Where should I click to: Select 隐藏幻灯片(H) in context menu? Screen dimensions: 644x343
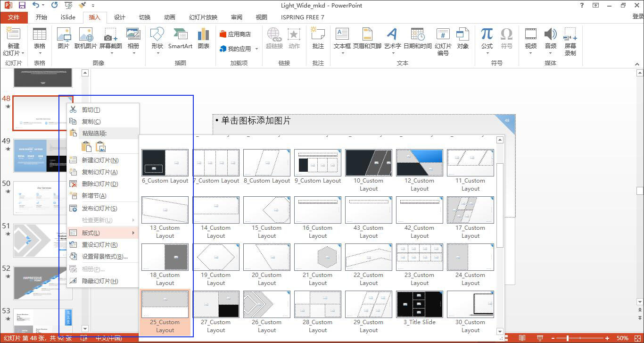pyautogui.click(x=99, y=281)
